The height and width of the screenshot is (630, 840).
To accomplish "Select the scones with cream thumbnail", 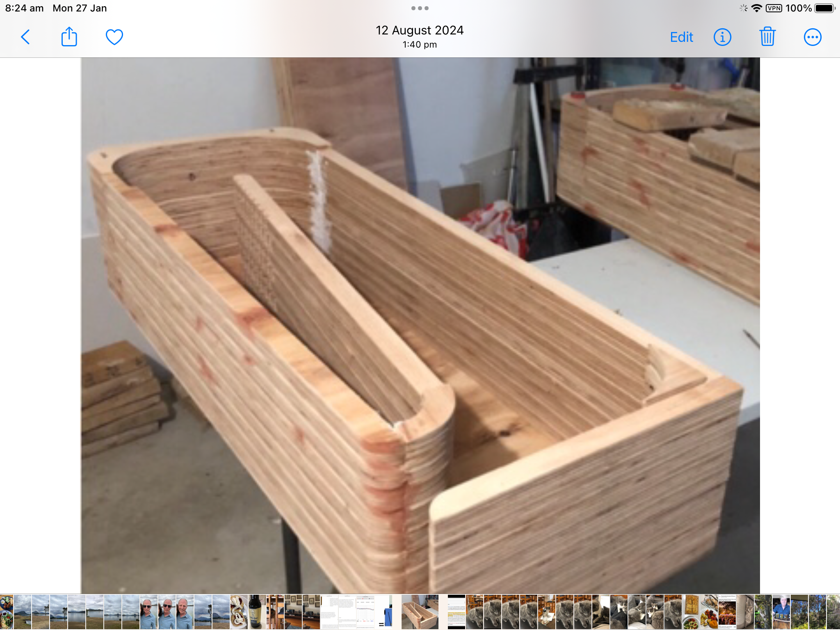I will coord(239,612).
